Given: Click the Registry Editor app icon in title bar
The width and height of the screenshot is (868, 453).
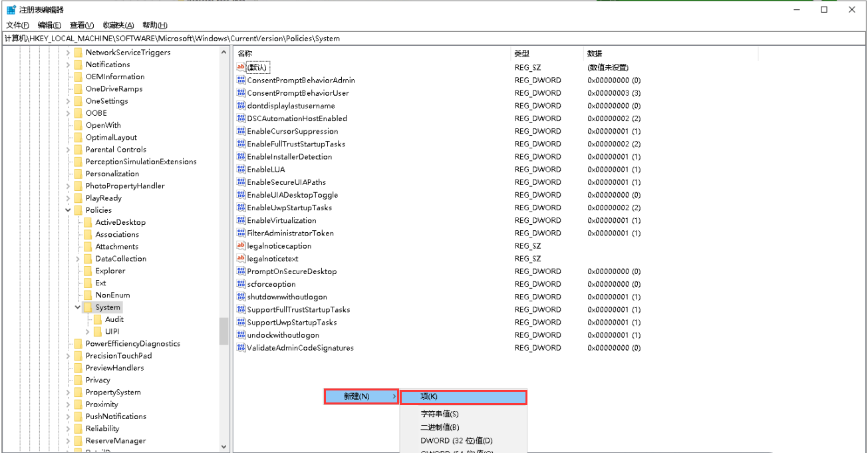Looking at the screenshot, I should [x=11, y=10].
